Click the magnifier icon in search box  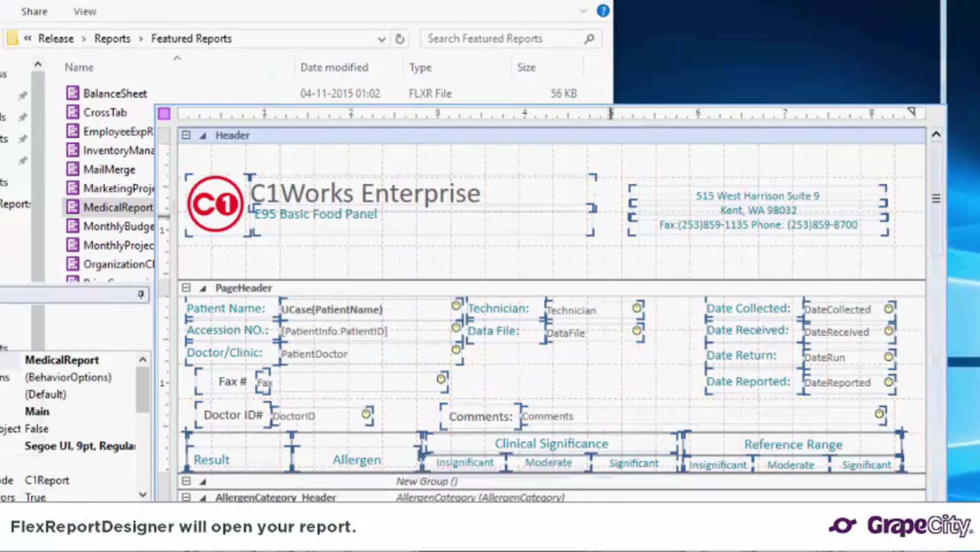pyautogui.click(x=589, y=39)
